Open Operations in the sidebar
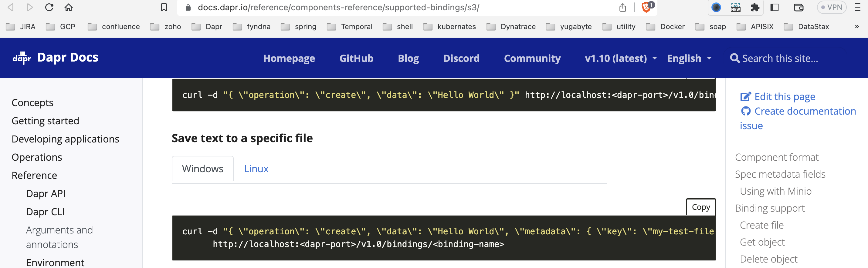 click(37, 157)
